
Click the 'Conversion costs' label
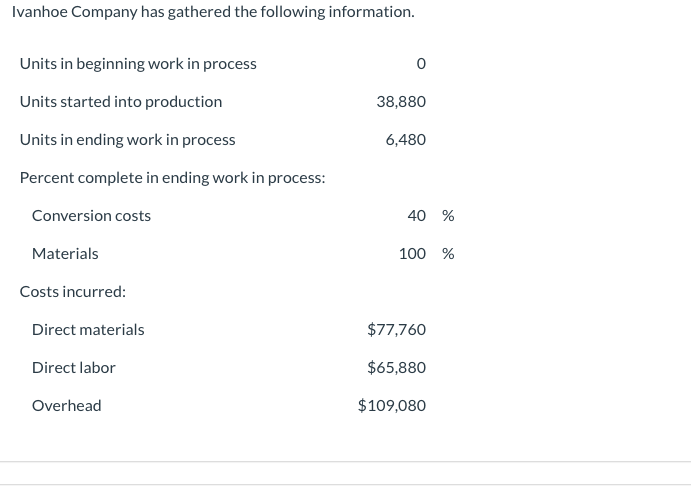tap(91, 216)
